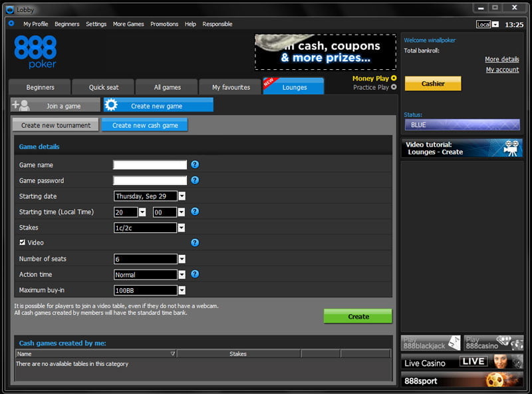The width and height of the screenshot is (532, 394).
Task: Click the 13:25 clock display
Action: tap(514, 25)
